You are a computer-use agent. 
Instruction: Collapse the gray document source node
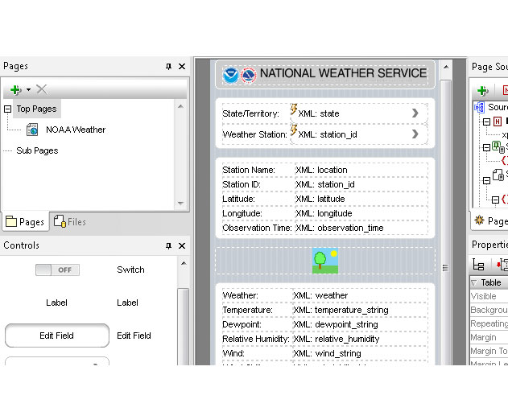(486, 180)
